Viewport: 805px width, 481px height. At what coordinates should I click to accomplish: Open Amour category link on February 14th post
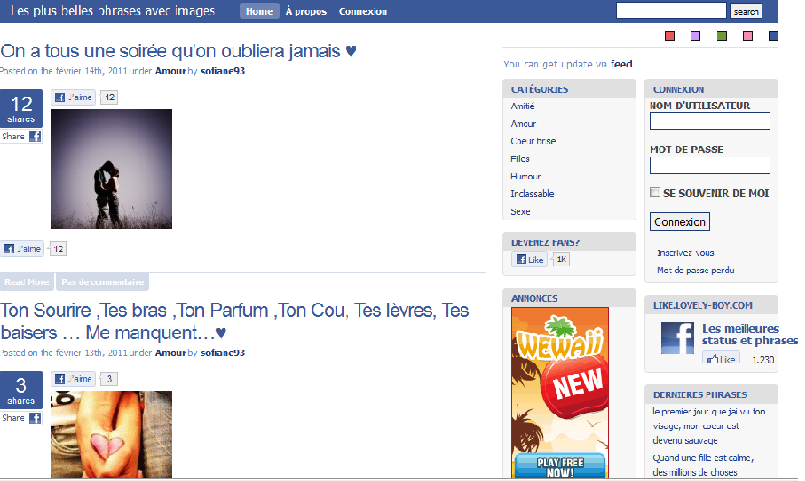(170, 71)
